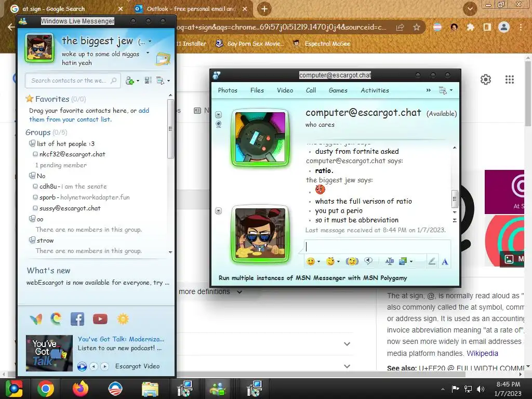Image resolution: width=532 pixels, height=399 pixels.
Task: Click the search magnifier in contact search box
Action: [114, 81]
